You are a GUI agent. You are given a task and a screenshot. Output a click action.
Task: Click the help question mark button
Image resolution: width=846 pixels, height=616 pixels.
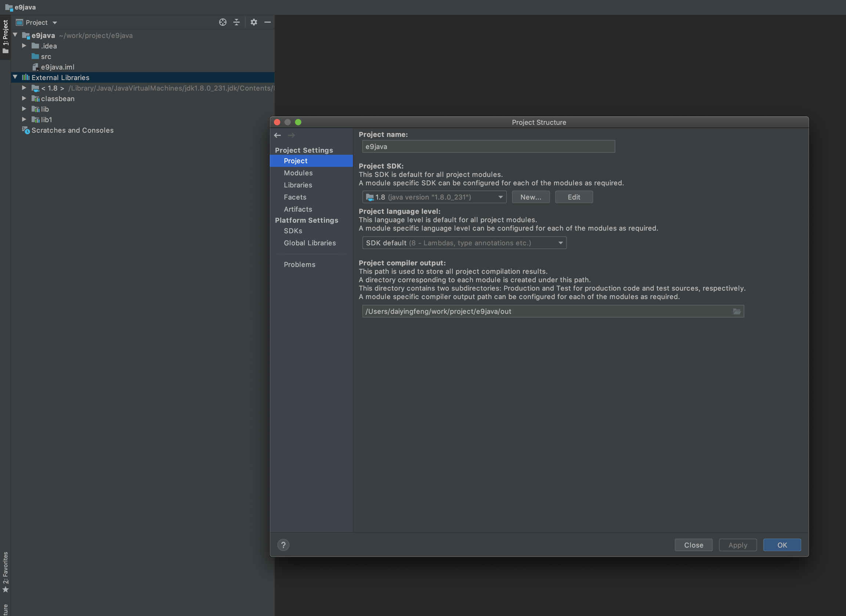pos(283,545)
